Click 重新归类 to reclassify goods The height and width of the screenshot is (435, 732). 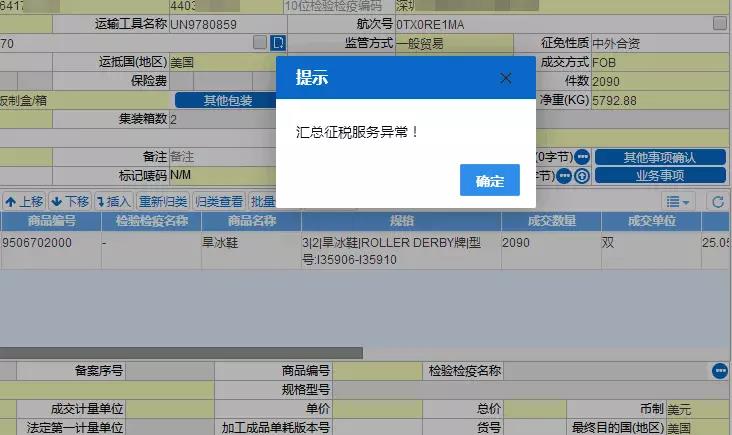pos(163,202)
